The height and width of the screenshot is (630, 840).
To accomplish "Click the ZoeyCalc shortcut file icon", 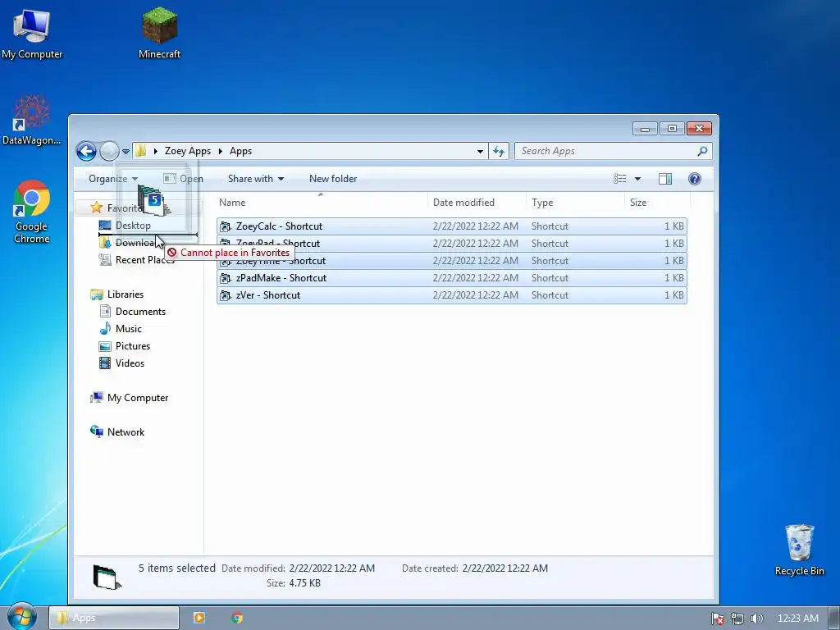I will (x=226, y=226).
